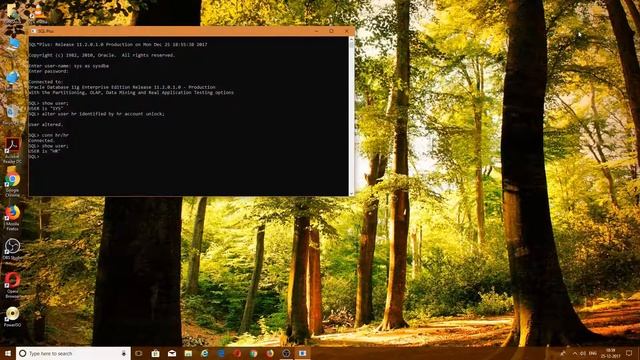This screenshot has height=360, width=640.
Task: Open OBS Studio from taskbar
Action: pyautogui.click(x=286, y=353)
